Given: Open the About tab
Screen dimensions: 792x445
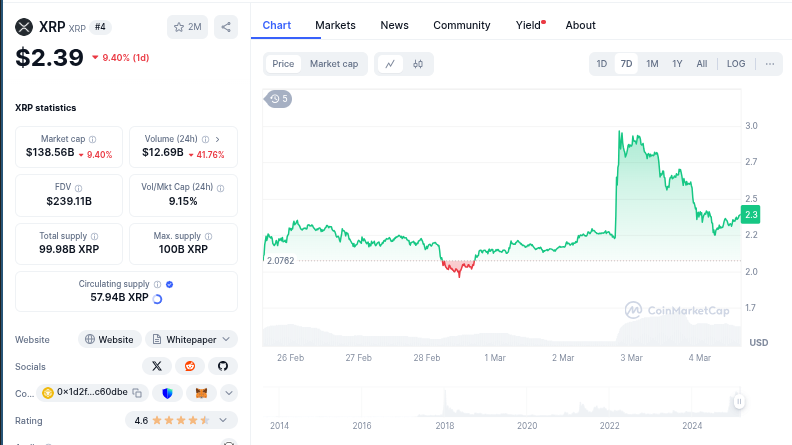Looking at the screenshot, I should point(580,25).
